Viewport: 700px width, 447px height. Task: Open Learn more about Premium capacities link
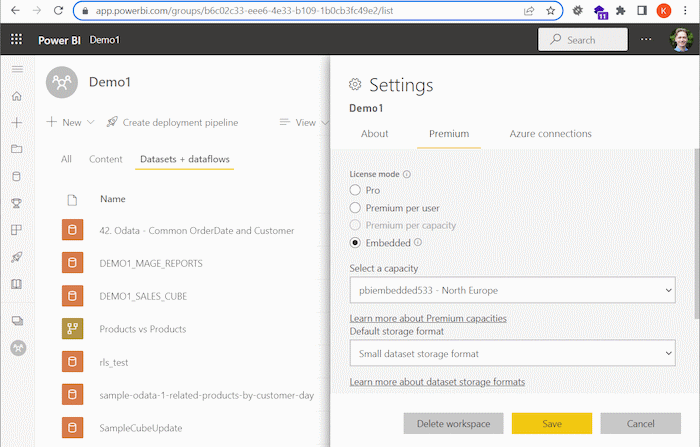pos(428,318)
